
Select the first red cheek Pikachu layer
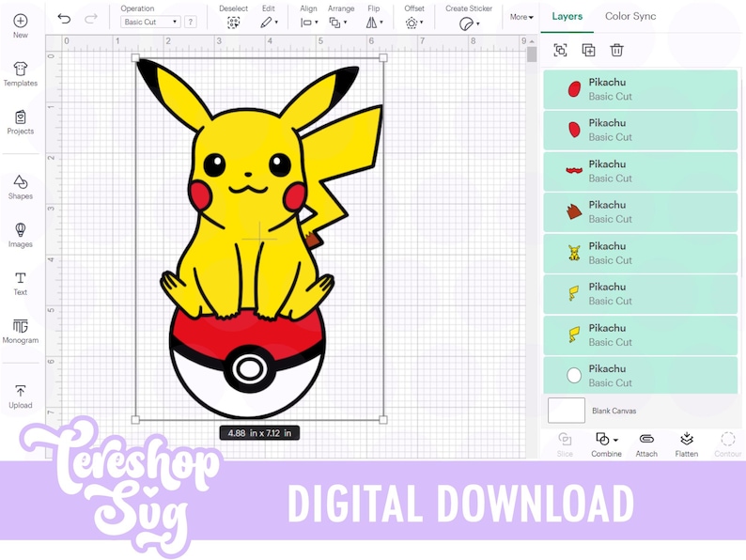pyautogui.click(x=641, y=89)
